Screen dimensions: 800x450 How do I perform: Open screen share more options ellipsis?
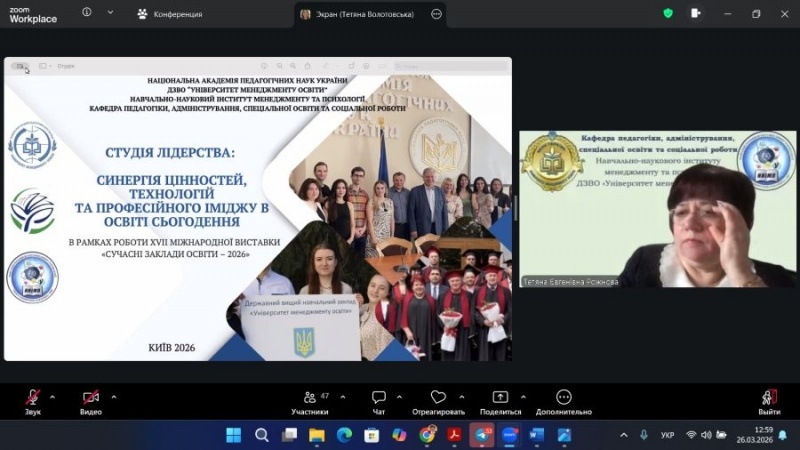436,14
